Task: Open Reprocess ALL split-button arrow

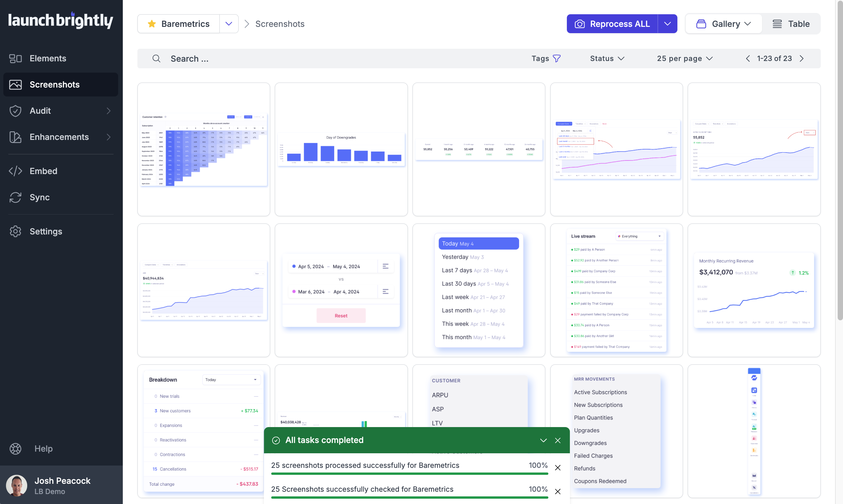Action: click(667, 24)
